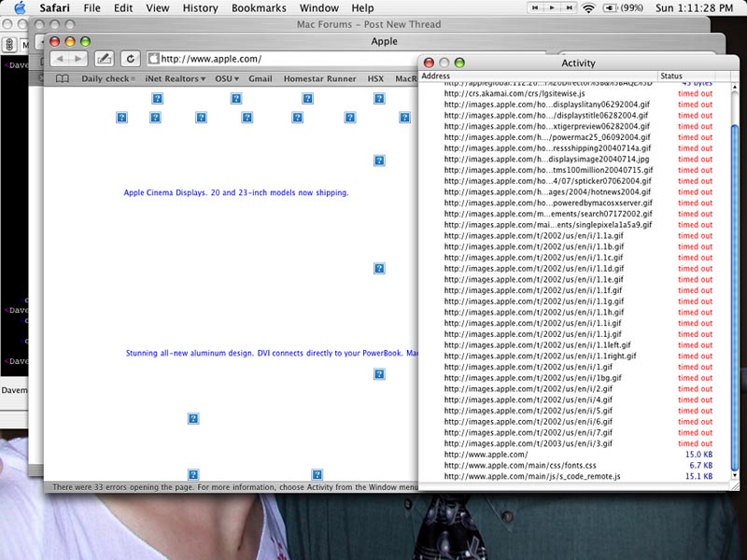
Task: Select the 1.1a.gif row
Action: [x=574, y=236]
